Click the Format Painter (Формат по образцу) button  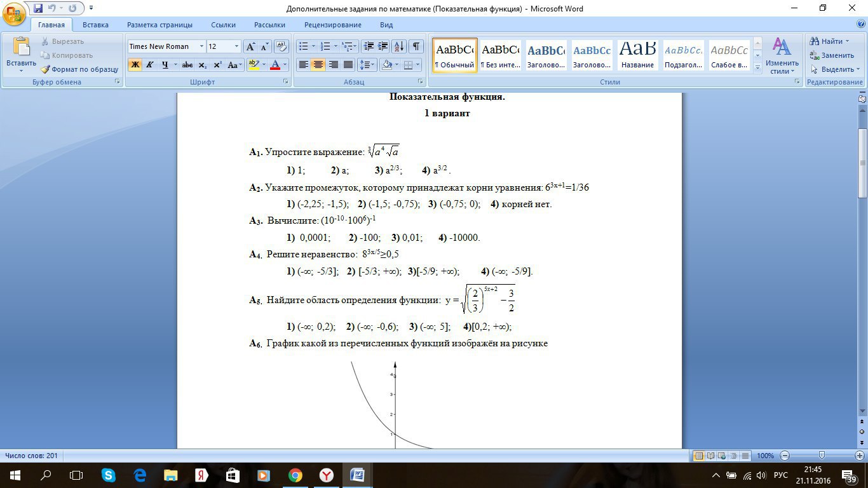pyautogui.click(x=80, y=69)
